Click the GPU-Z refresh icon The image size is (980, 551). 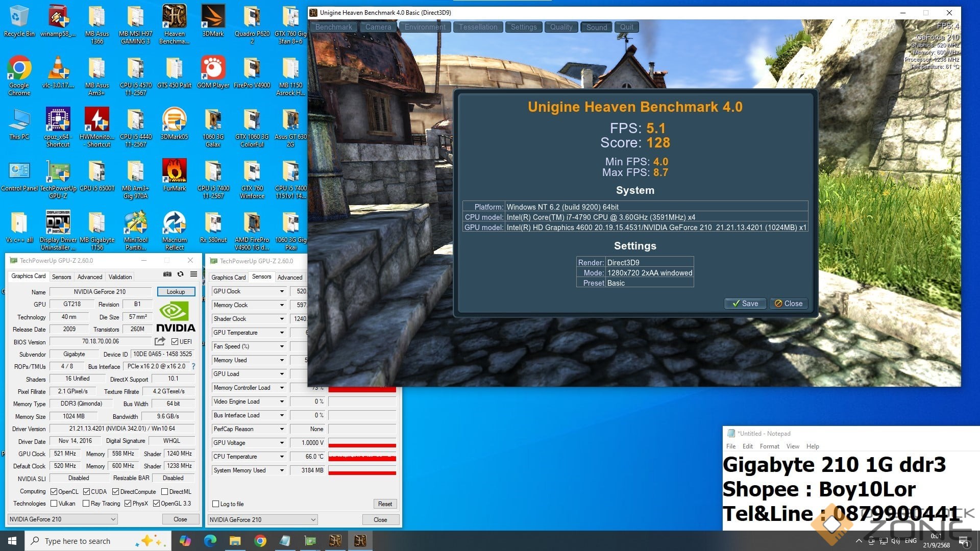180,274
